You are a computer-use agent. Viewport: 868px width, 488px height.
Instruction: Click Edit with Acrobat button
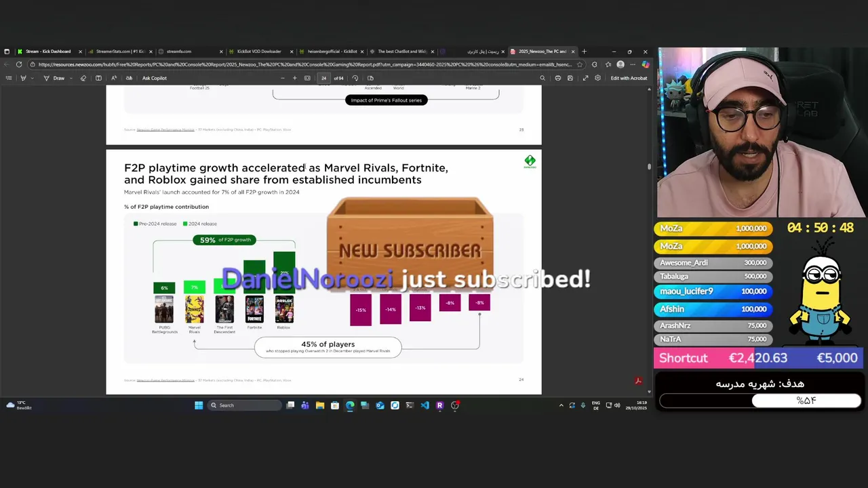coord(629,78)
